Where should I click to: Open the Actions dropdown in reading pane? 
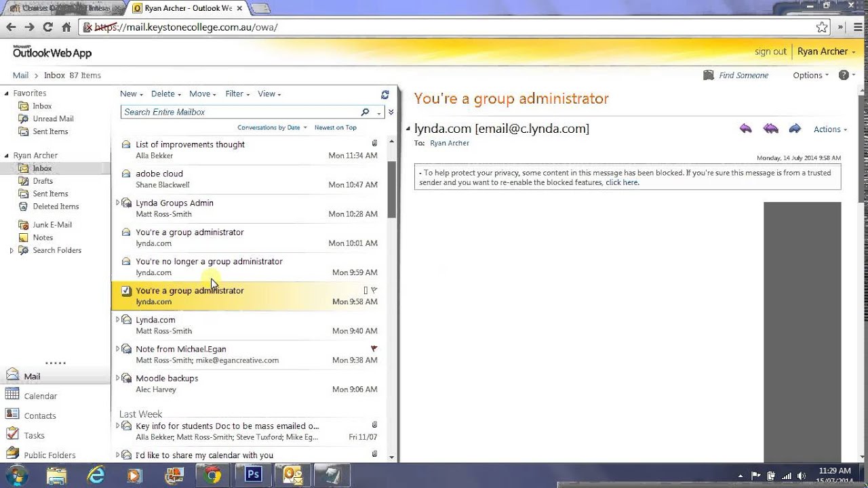pos(831,129)
